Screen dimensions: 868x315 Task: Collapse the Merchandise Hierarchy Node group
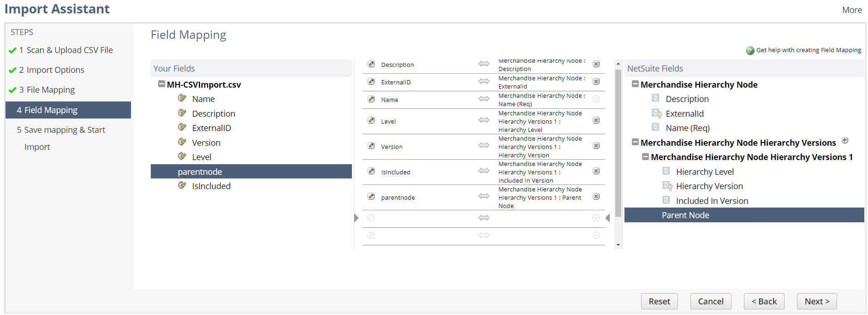[x=635, y=84]
